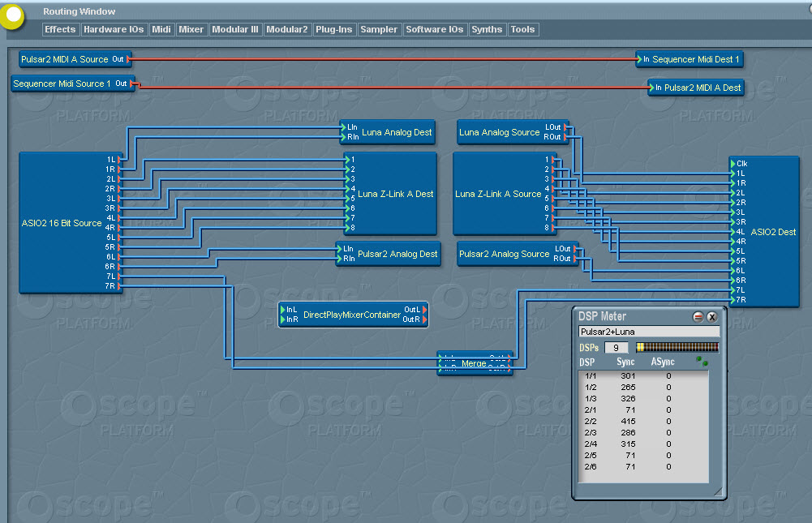Click the Out port of Pulsar2 MIDI A Source

pyautogui.click(x=127, y=59)
